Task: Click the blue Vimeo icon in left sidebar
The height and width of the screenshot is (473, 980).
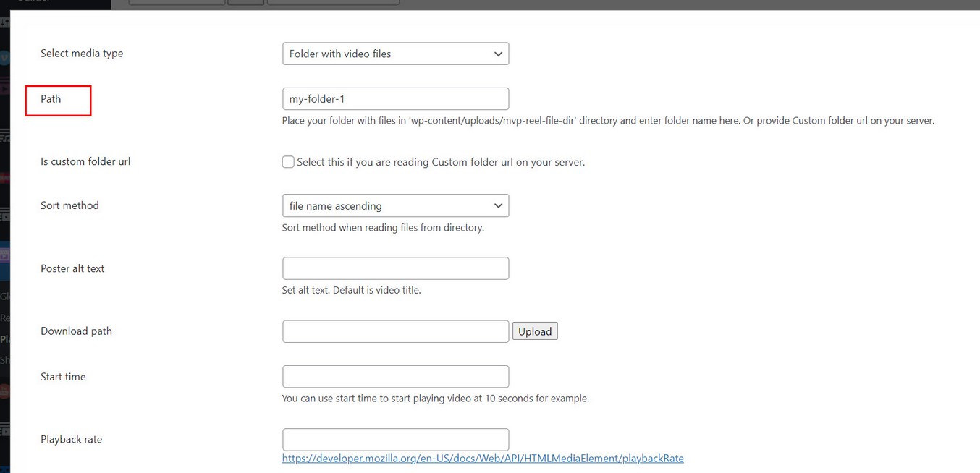Action: point(4,58)
